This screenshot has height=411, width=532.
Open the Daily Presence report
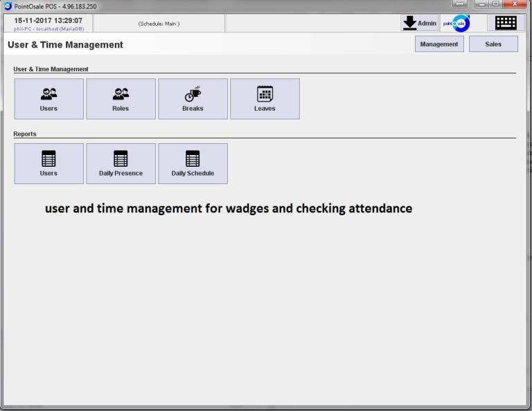click(121, 163)
